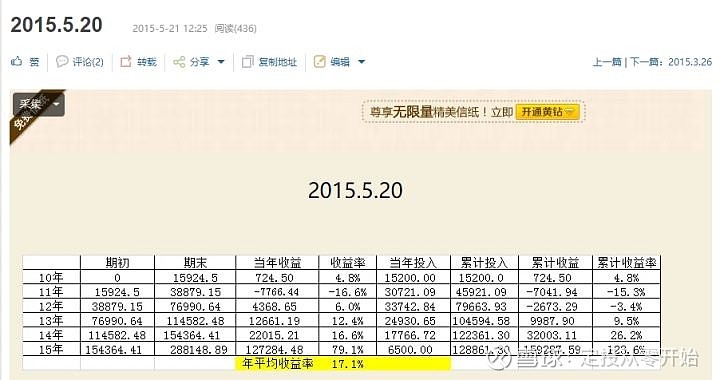Click cell value 33742.84

tap(410, 307)
